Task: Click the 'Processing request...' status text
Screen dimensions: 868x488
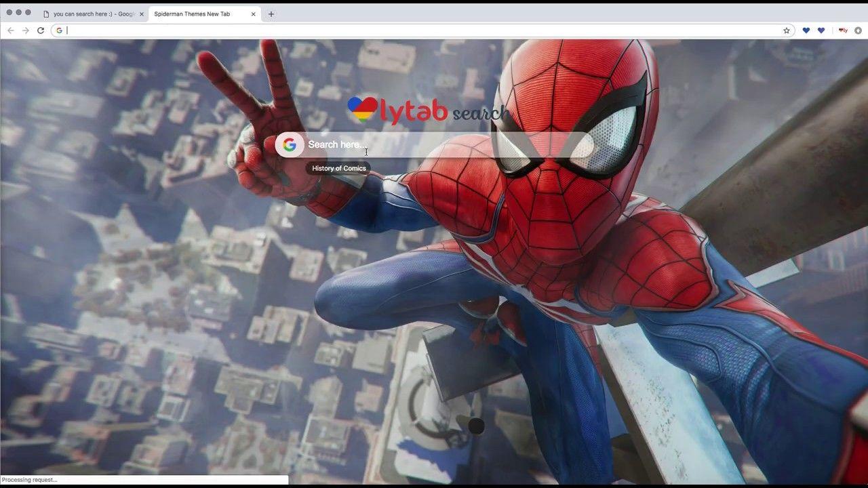Action: 30,480
